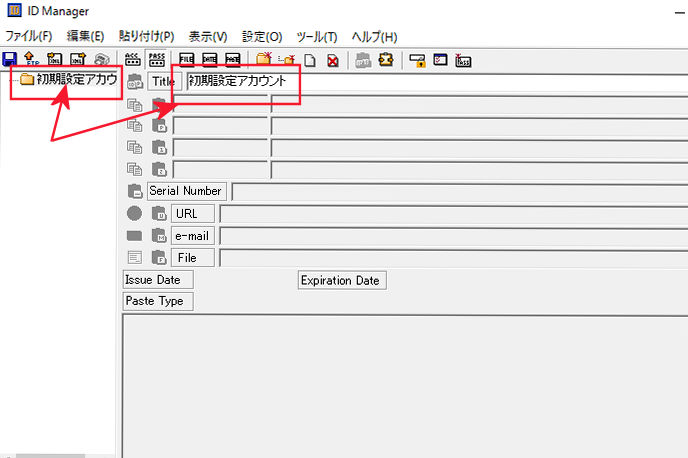Click the copy icon beside the P clipboard
Image resolution: width=688 pixels, height=458 pixels.
pos(134,125)
